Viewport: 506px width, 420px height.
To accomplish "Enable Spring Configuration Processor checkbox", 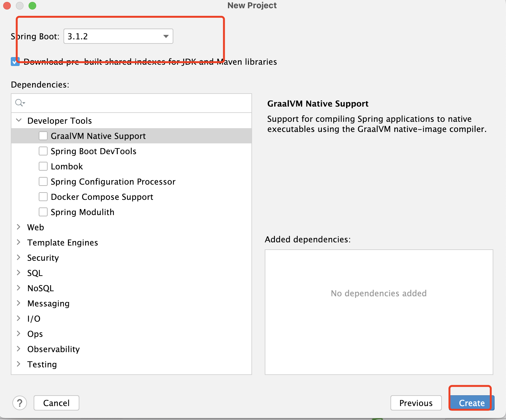I will tap(43, 181).
